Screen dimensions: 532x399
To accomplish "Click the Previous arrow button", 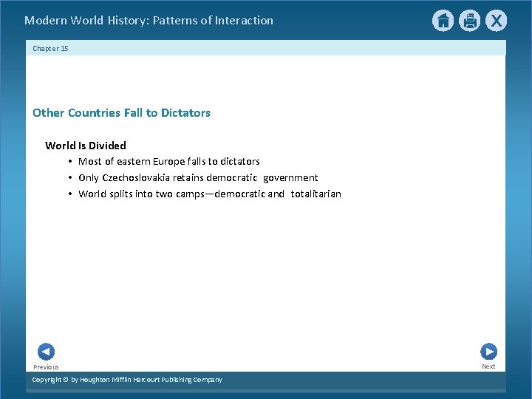I will tap(46, 352).
